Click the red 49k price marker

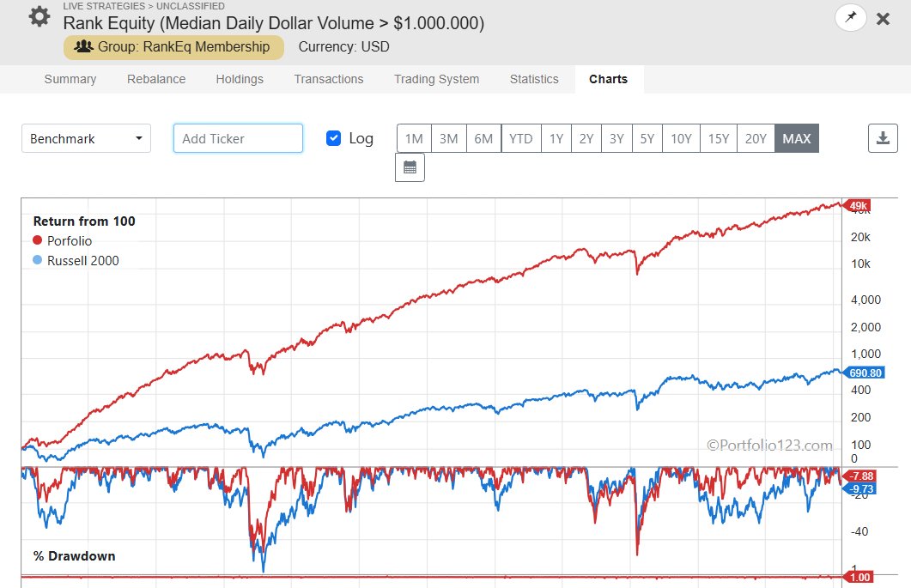pos(858,206)
